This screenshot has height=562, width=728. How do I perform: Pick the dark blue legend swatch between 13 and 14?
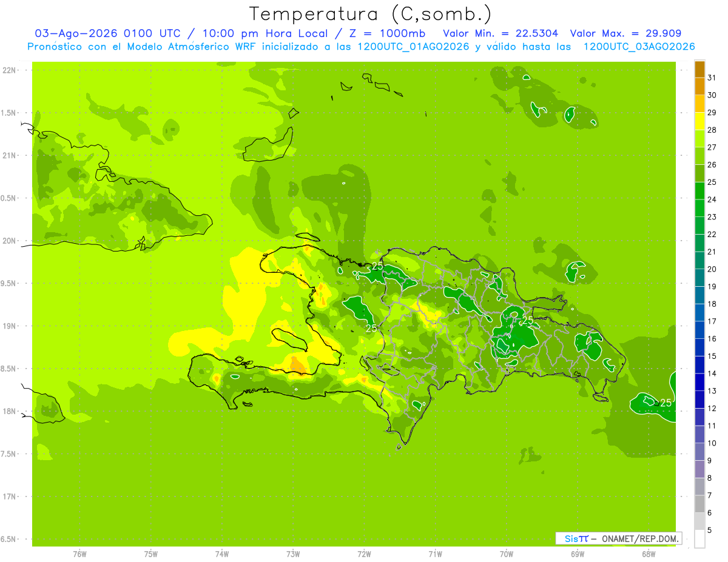point(699,383)
